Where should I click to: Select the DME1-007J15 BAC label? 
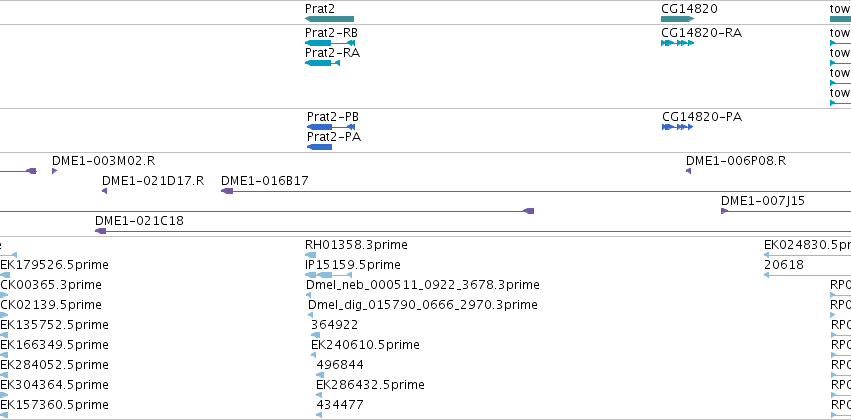(x=763, y=201)
